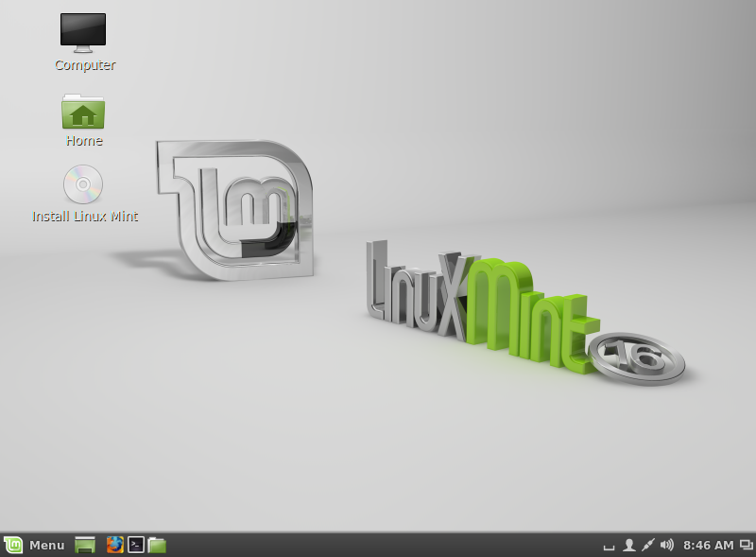756x557 pixels.
Task: Click the window list applet icon
Action: 746,546
